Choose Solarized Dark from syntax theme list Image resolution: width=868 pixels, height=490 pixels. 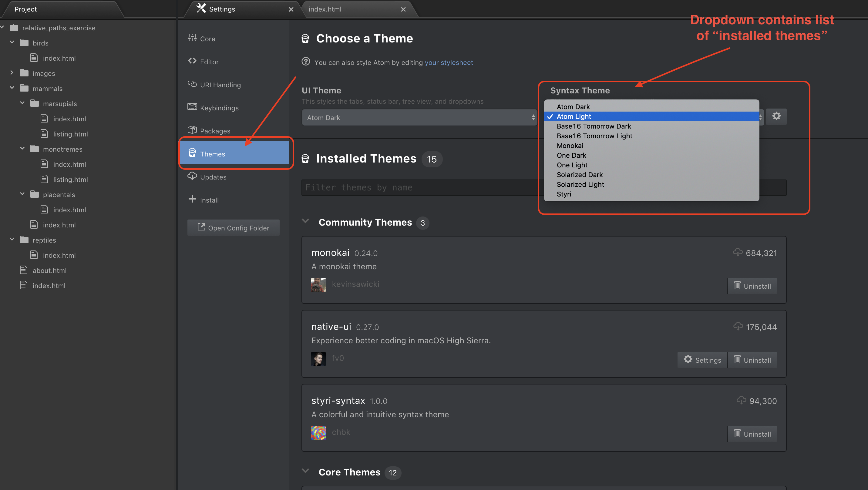click(580, 175)
